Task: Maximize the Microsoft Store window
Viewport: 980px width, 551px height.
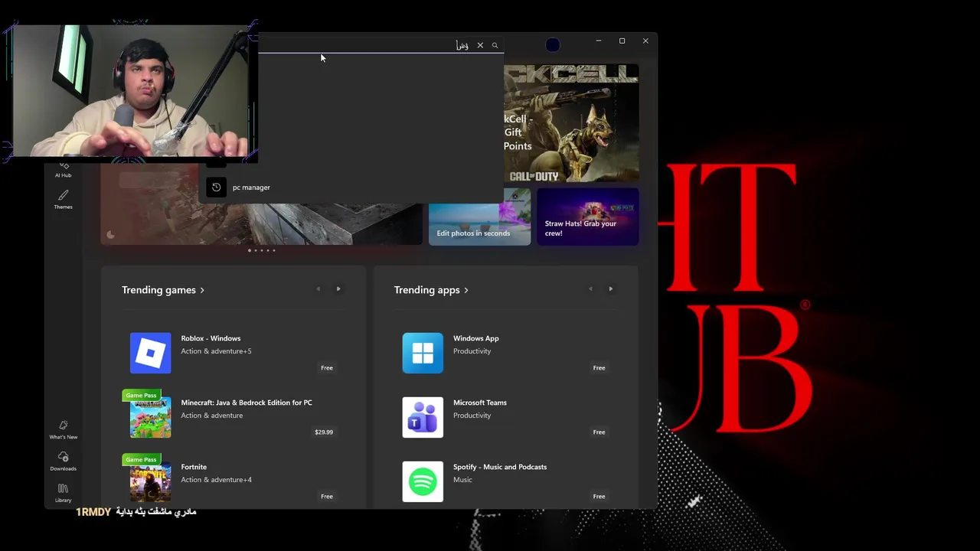Action: [x=622, y=41]
